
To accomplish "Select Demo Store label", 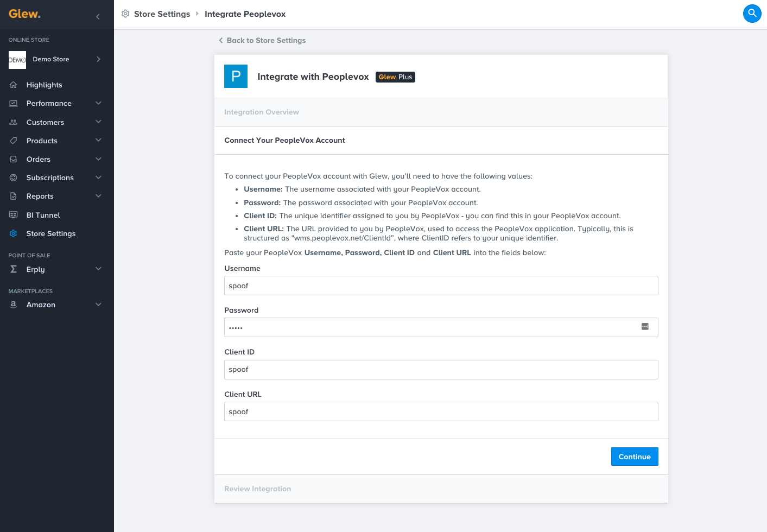I will [x=51, y=59].
